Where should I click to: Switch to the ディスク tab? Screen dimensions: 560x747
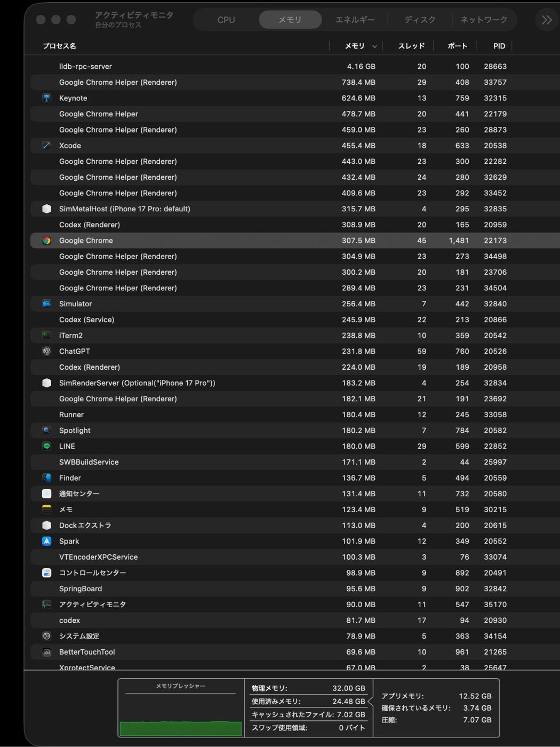pos(420,20)
